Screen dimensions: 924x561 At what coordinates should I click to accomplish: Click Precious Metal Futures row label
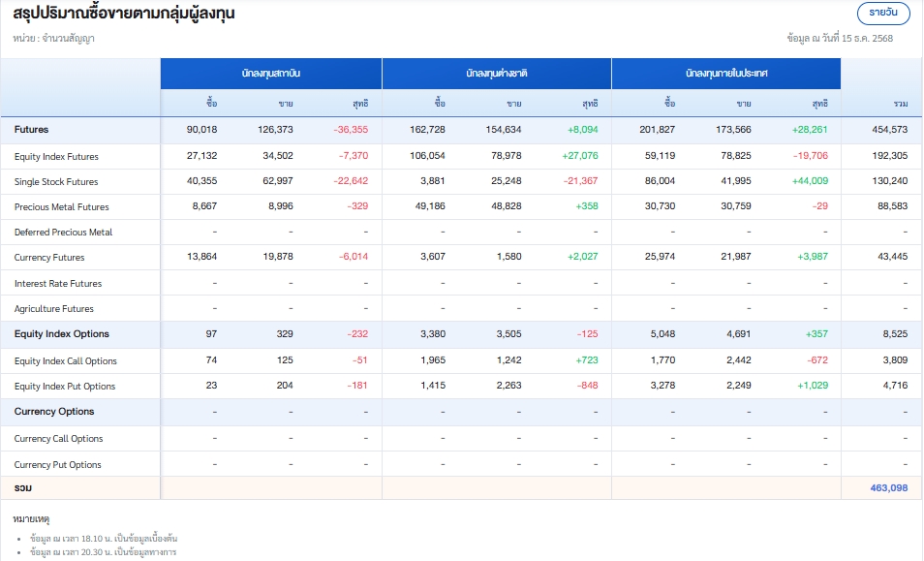61,207
